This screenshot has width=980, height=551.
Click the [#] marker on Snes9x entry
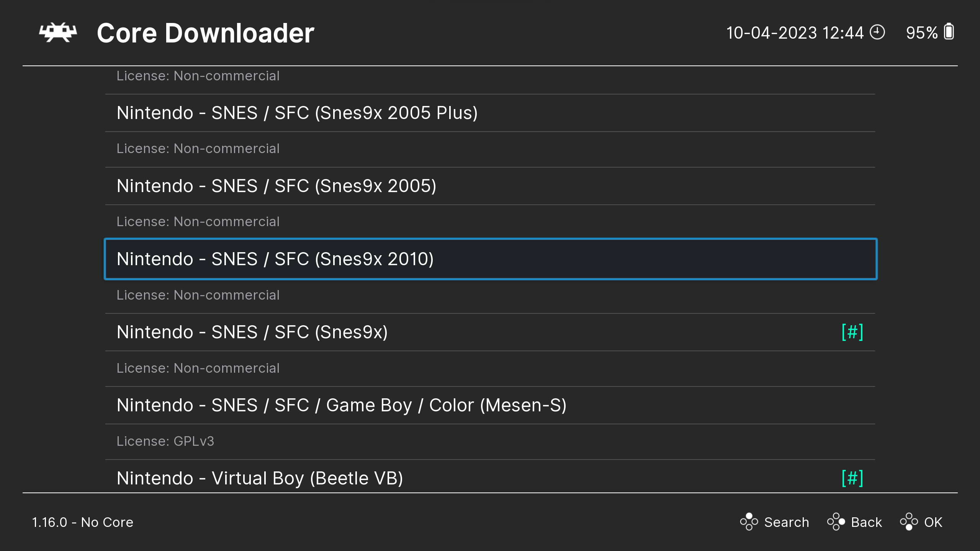852,332
